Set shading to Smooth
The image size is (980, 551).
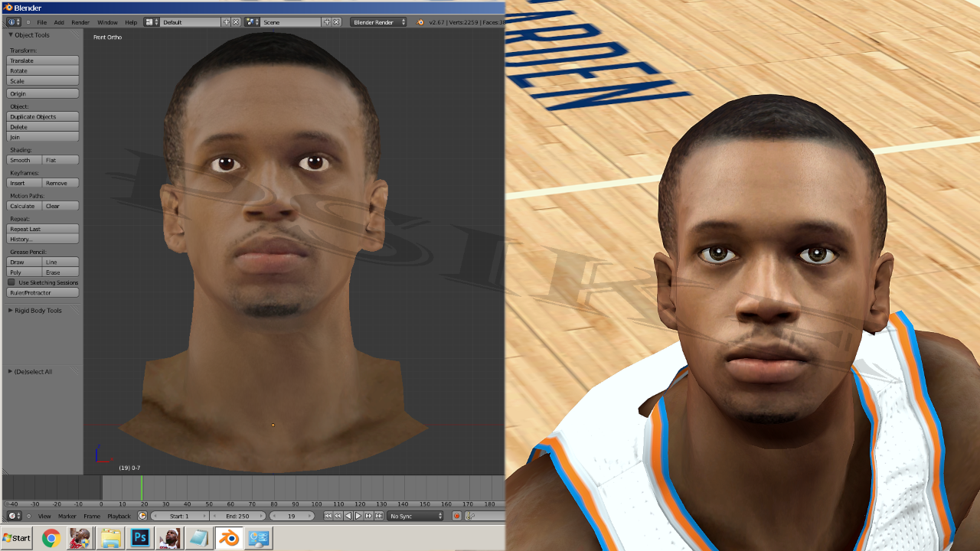[x=24, y=160]
